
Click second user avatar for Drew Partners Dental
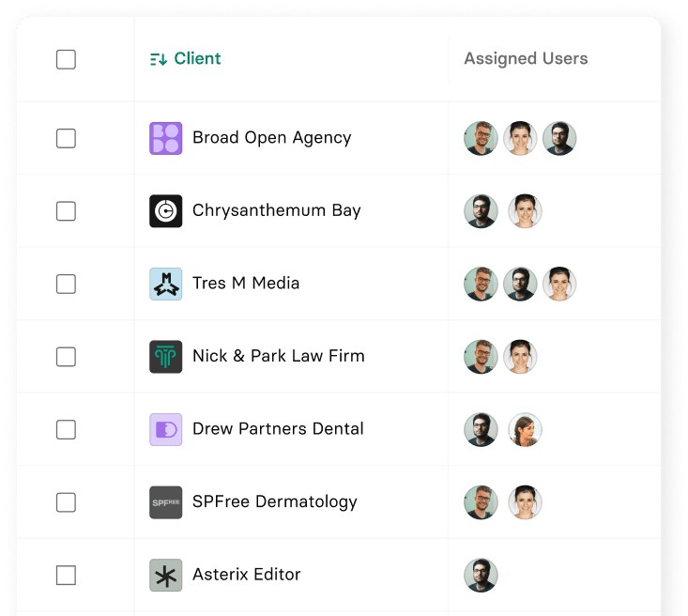[x=525, y=429]
